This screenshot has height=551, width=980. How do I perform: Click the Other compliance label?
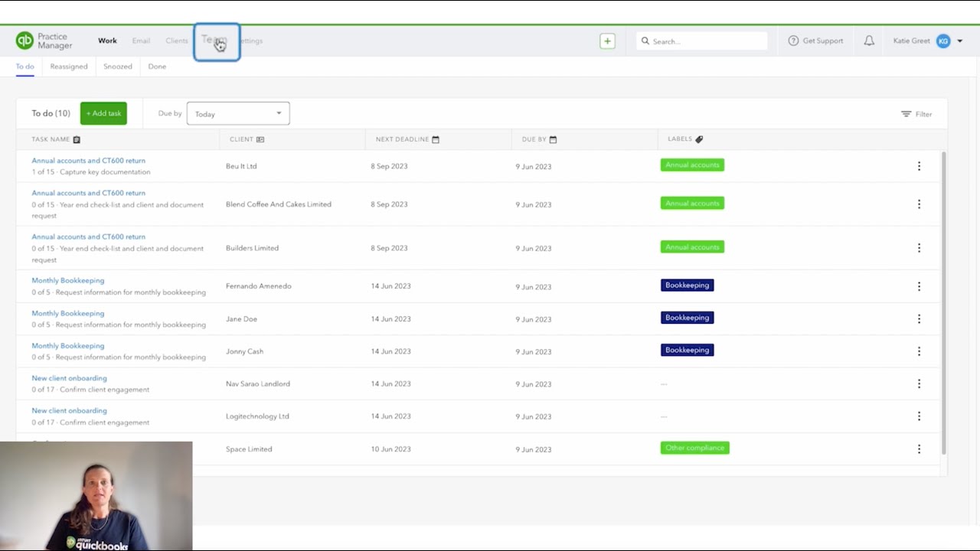click(x=694, y=448)
